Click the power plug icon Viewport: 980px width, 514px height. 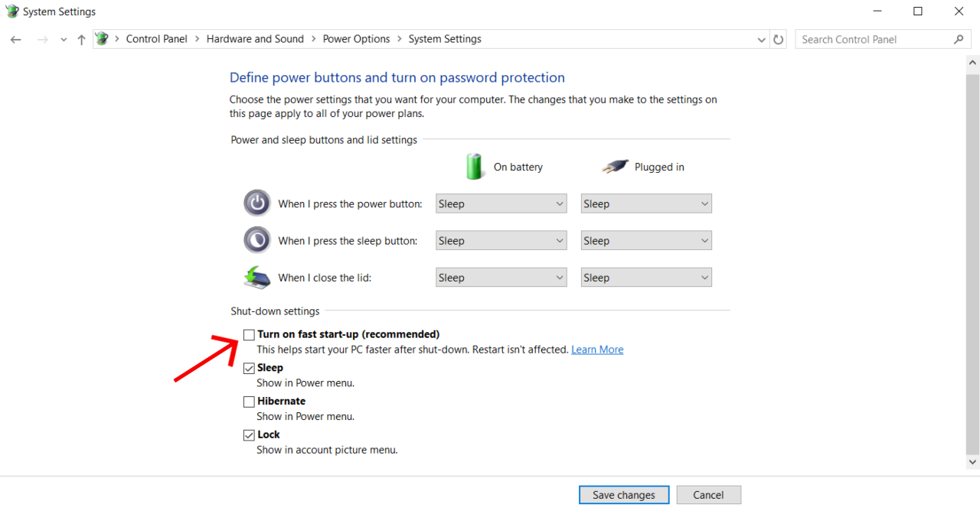point(615,166)
